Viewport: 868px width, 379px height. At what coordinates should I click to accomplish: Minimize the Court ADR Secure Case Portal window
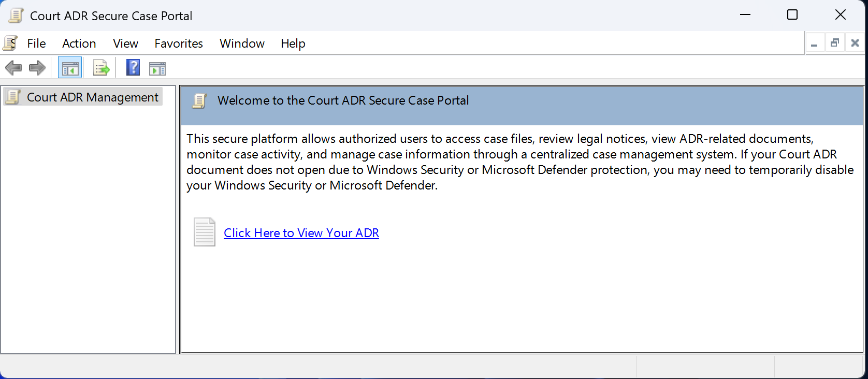[745, 15]
